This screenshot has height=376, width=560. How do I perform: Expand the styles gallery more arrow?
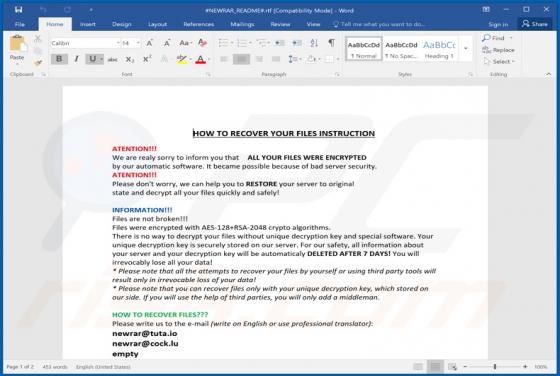(x=466, y=49)
